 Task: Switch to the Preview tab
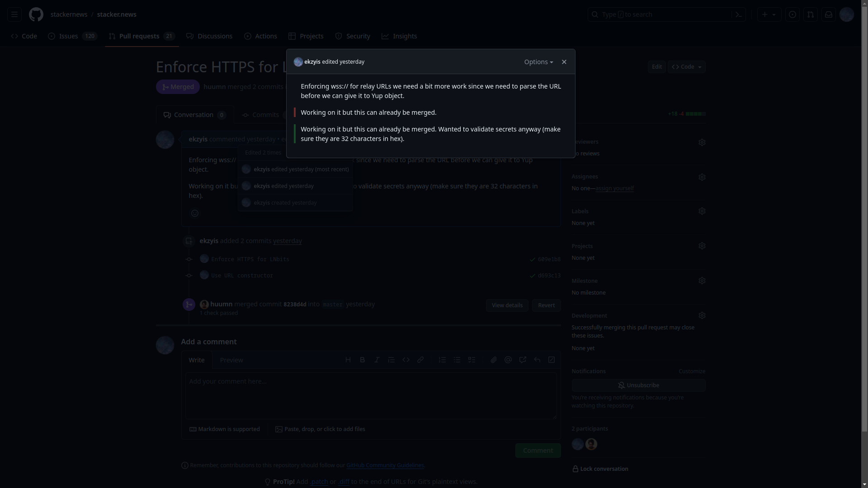click(x=231, y=360)
